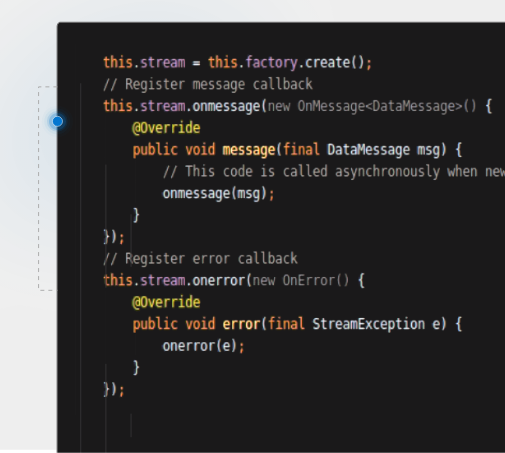Click the "onmessage" method name after this.stream
Image resolution: width=505 pixels, height=453 pixels.
(226, 106)
